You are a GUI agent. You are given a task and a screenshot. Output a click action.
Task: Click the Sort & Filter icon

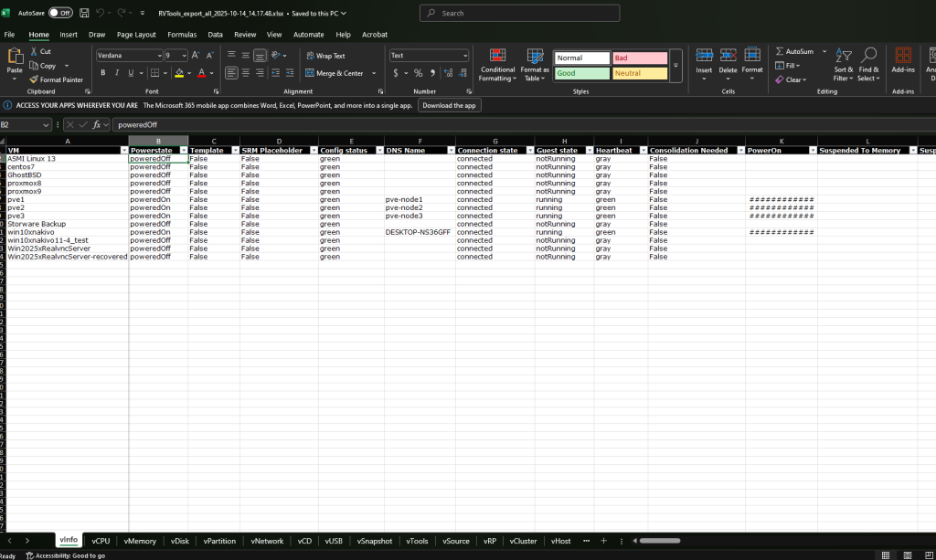843,56
